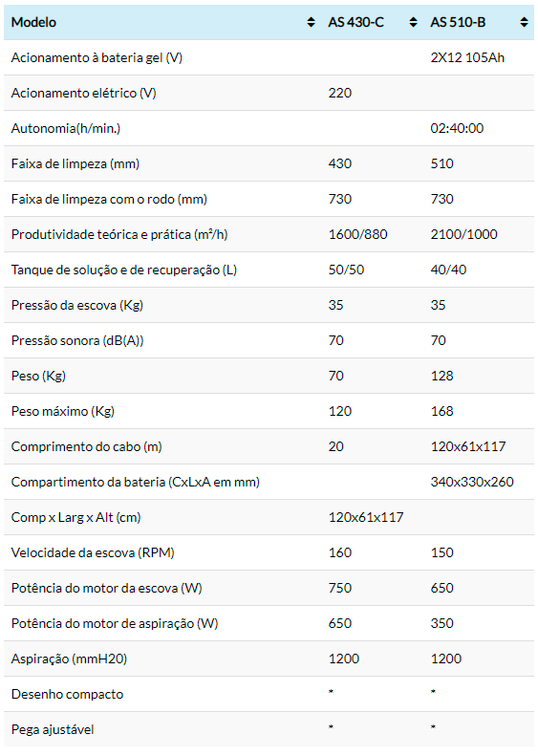Click the Comp x Larg x Alt (cm) label

point(75,517)
